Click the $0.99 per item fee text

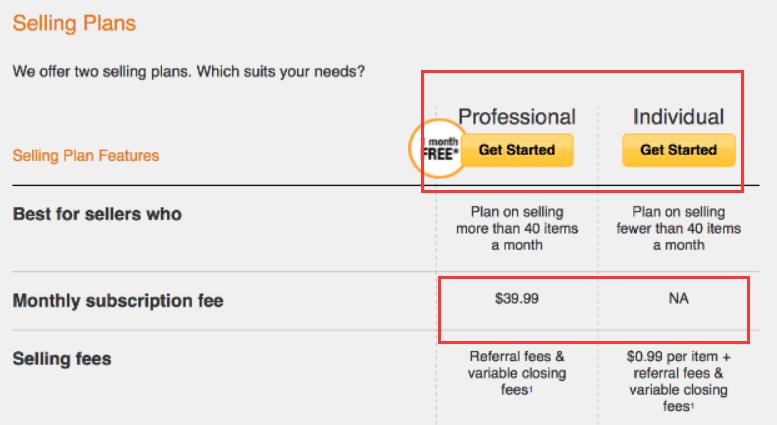678,356
